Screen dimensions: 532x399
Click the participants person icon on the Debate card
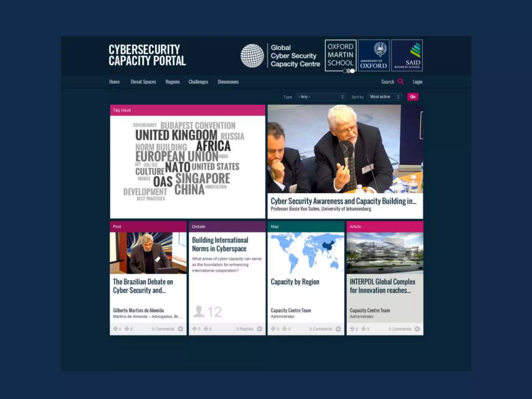tap(199, 311)
